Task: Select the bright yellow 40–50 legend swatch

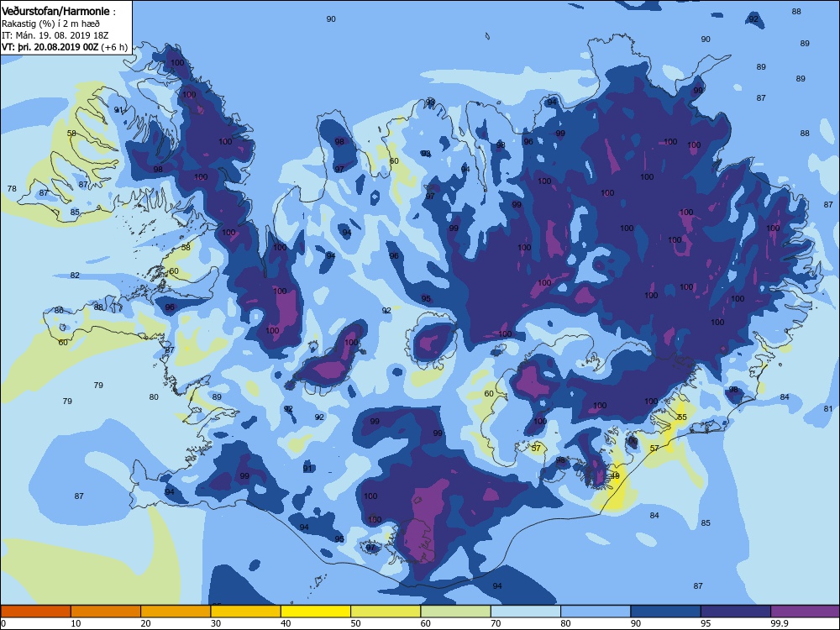Action: click(x=316, y=612)
